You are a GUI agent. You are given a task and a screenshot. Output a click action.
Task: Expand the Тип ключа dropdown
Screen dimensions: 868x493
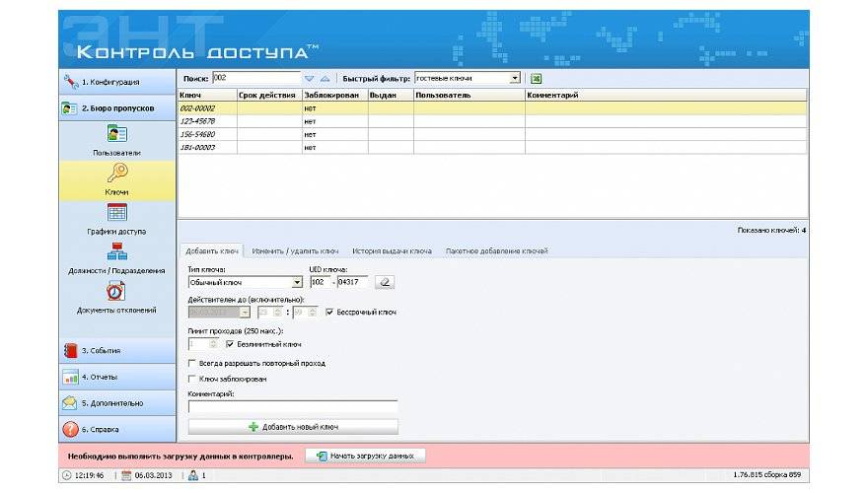296,282
